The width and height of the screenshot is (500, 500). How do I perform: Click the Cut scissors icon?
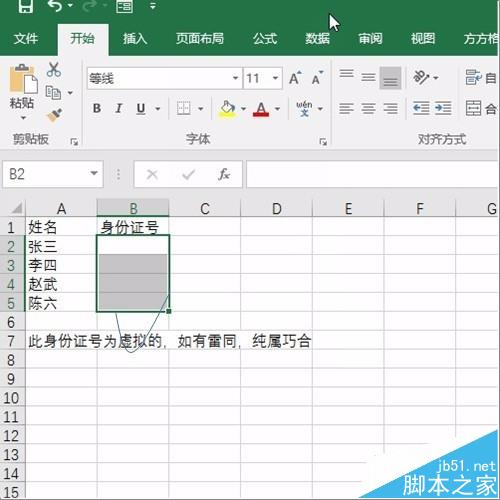pos(54,69)
